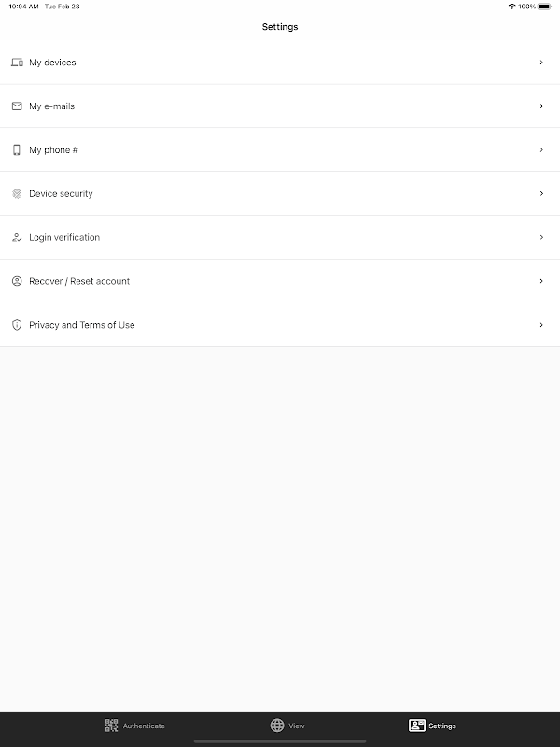Click the globe View icon
The height and width of the screenshot is (747, 560).
[277, 726]
